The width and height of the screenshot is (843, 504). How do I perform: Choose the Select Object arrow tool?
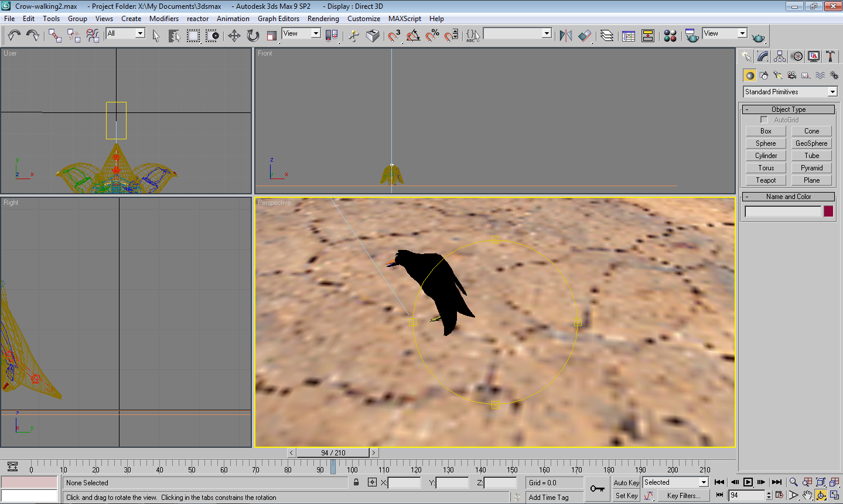point(156,36)
